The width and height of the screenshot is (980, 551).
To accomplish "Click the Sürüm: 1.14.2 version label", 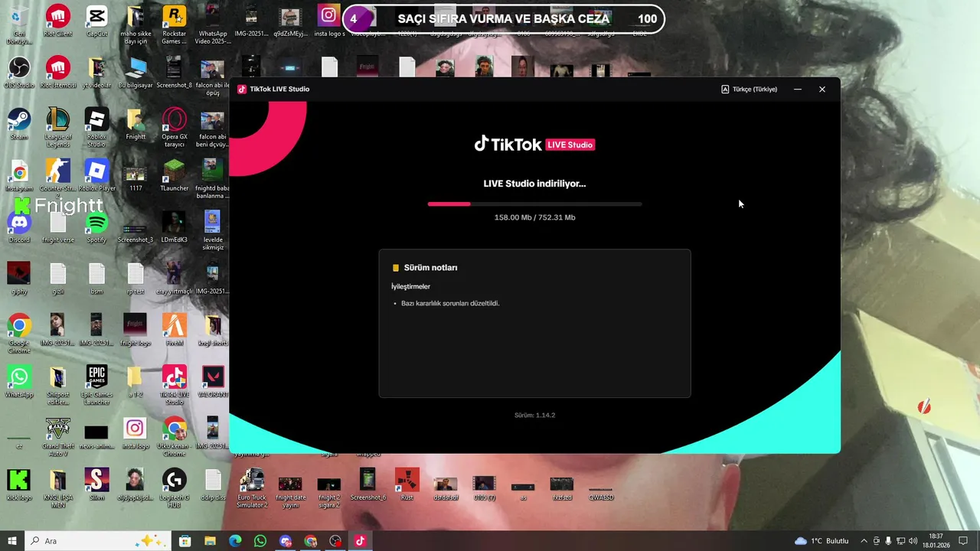I will click(x=534, y=416).
